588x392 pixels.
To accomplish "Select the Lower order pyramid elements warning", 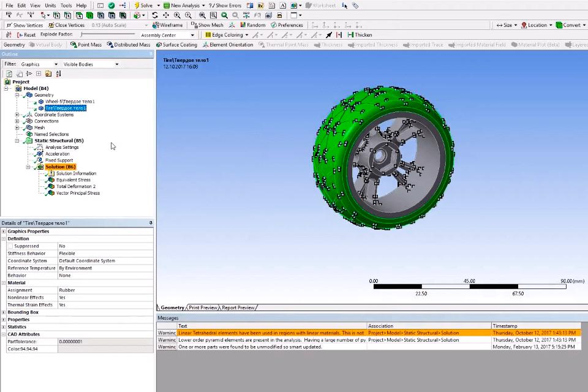I will pos(369,340).
